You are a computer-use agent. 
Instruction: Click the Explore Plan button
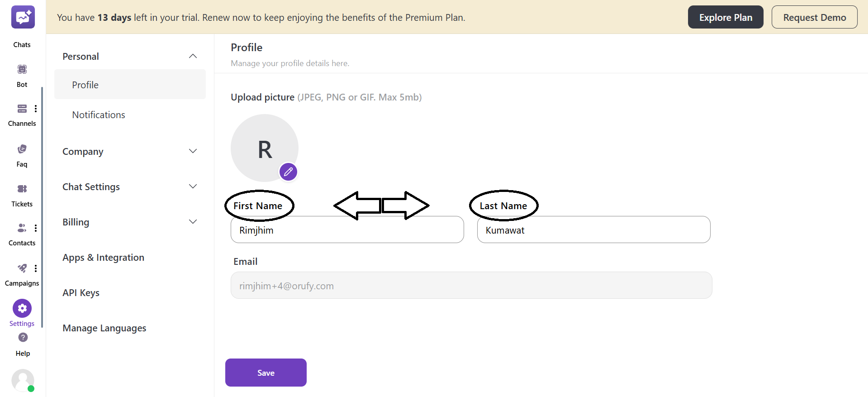[726, 17]
